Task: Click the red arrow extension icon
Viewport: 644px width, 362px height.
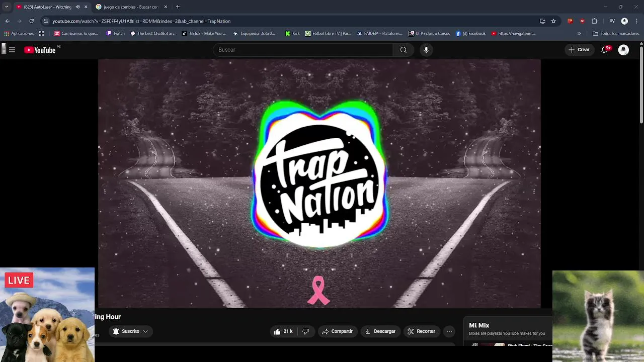Action: coord(570,21)
